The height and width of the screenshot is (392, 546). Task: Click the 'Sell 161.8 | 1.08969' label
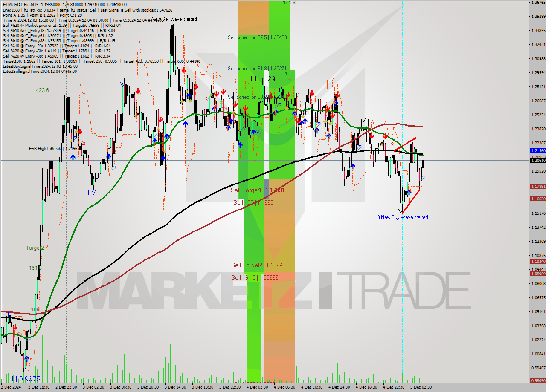[x=255, y=277]
